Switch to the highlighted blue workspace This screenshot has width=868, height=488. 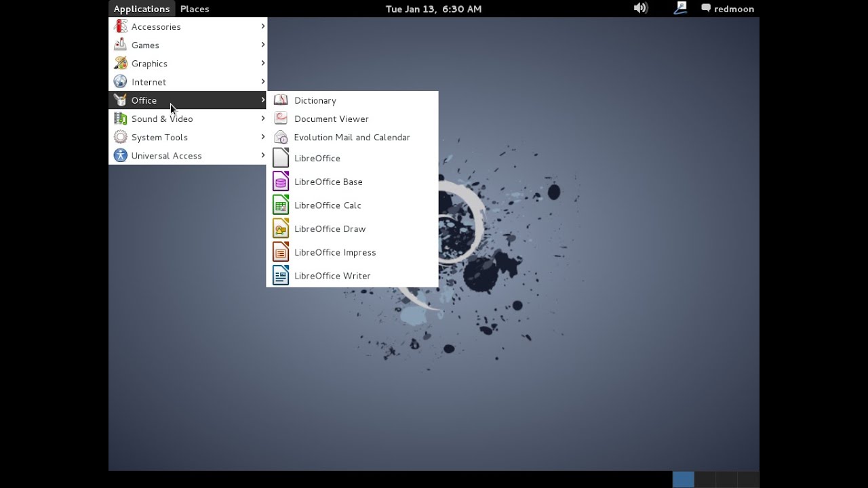[684, 479]
